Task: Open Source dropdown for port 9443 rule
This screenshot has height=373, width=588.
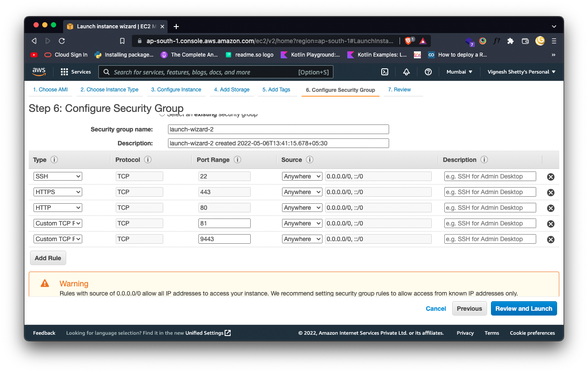Action: 302,239
